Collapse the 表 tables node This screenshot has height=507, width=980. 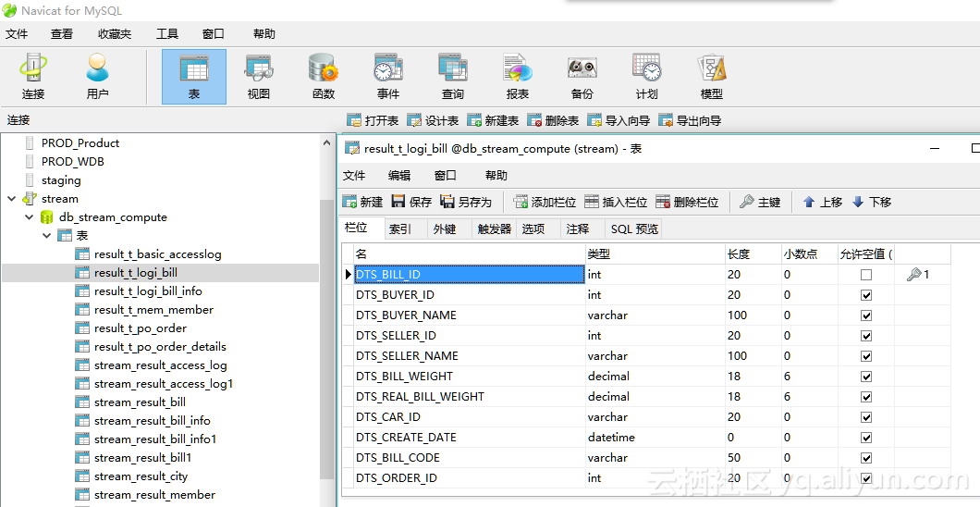tap(47, 236)
